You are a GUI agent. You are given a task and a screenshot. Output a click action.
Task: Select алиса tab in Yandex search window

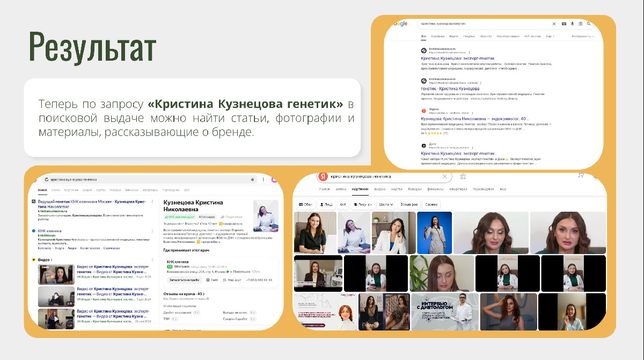pos(56,190)
